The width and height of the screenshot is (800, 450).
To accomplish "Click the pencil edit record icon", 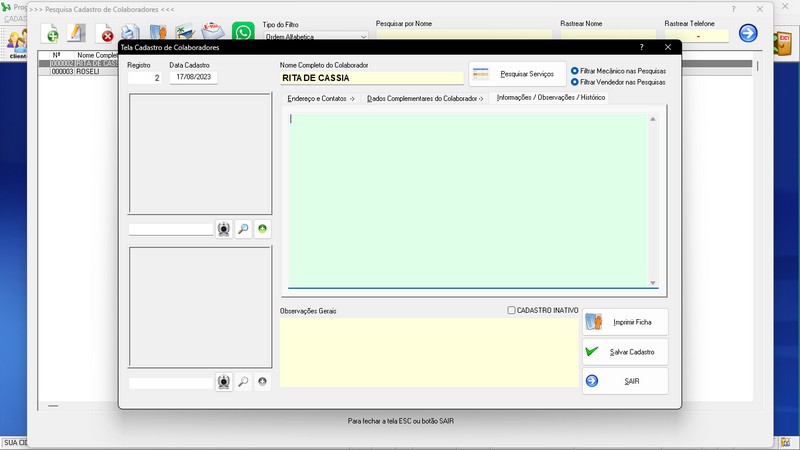I will click(76, 33).
